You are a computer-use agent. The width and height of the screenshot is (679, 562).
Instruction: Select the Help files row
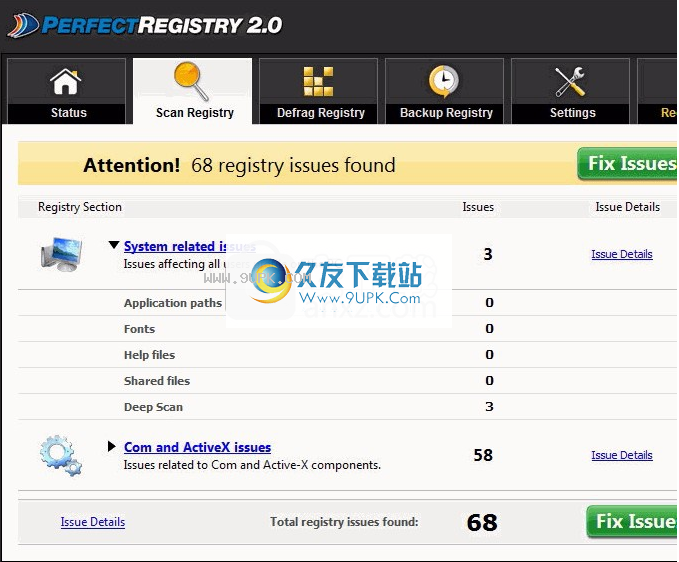(x=347, y=355)
